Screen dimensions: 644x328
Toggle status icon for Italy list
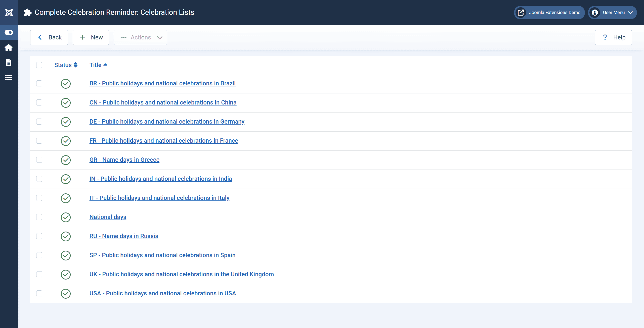tap(66, 198)
